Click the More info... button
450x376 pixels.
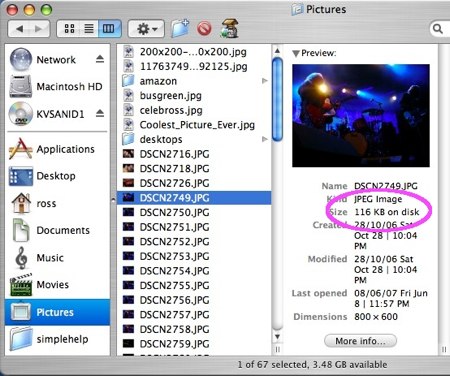tap(360, 341)
